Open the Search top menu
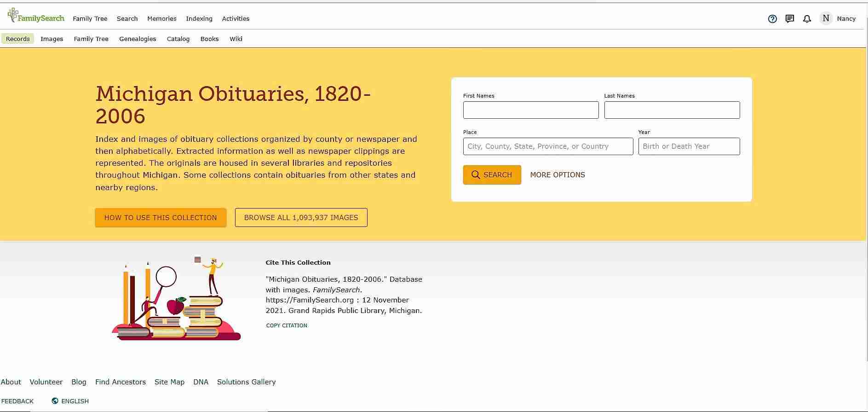The image size is (868, 412). point(127,19)
